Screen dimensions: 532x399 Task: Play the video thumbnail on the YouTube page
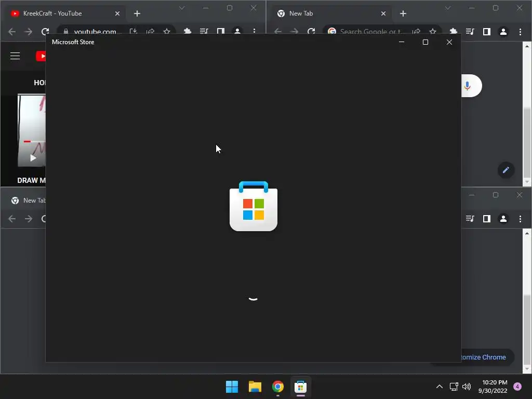(x=33, y=158)
